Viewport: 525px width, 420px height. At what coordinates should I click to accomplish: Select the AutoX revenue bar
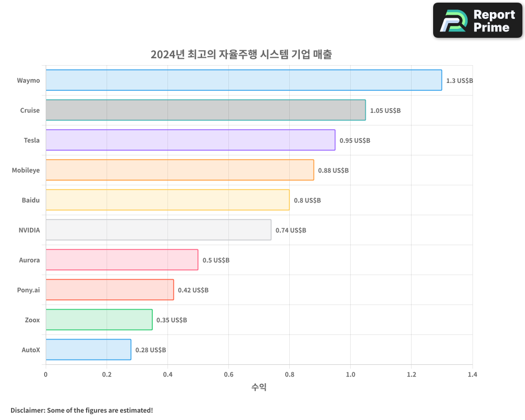(x=87, y=350)
